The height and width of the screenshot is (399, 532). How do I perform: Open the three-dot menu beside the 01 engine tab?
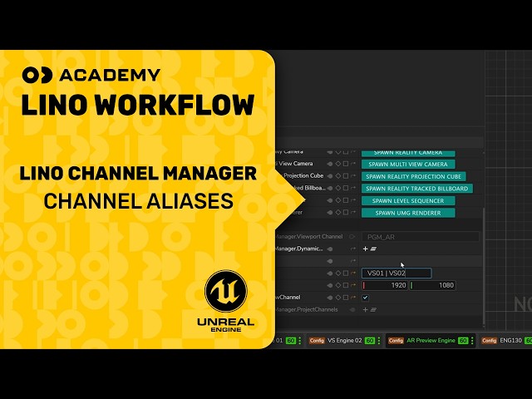pyautogui.click(x=299, y=340)
